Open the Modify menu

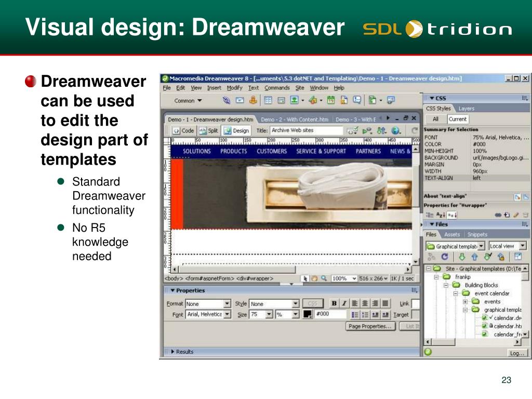click(234, 88)
